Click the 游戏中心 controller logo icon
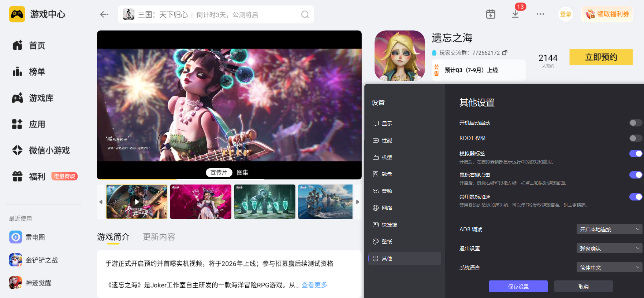The image size is (644, 298). pos(17,14)
